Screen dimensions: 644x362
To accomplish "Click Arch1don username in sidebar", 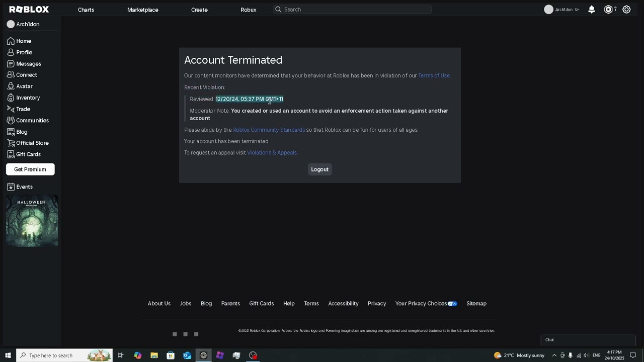I will coord(28,24).
